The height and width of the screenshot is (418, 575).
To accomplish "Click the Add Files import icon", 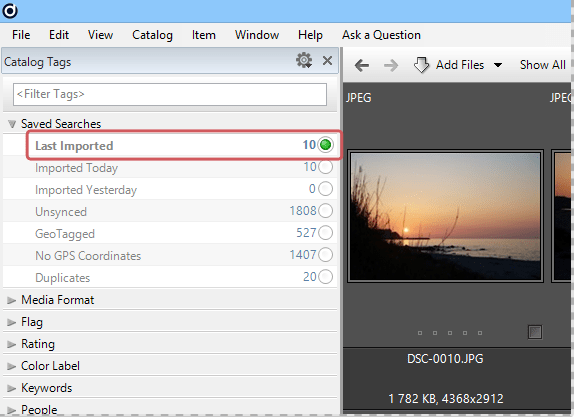I will point(421,65).
